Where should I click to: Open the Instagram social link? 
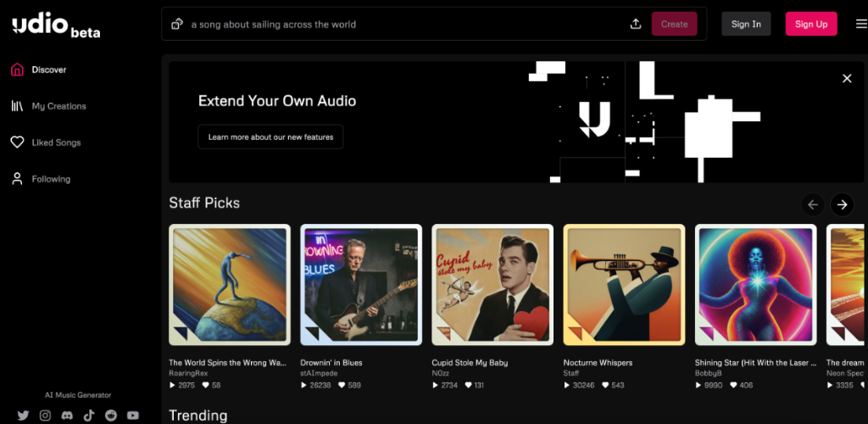pyautogui.click(x=45, y=415)
